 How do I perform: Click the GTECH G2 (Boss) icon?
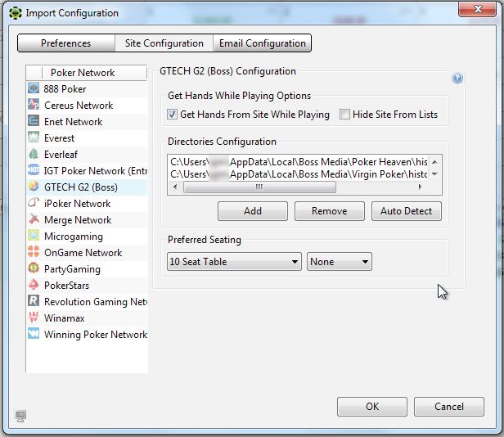pos(34,187)
